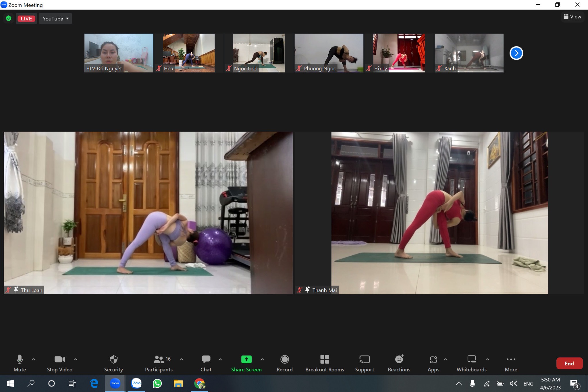The image size is (588, 392).
Task: Open the View layout menu
Action: tap(572, 17)
